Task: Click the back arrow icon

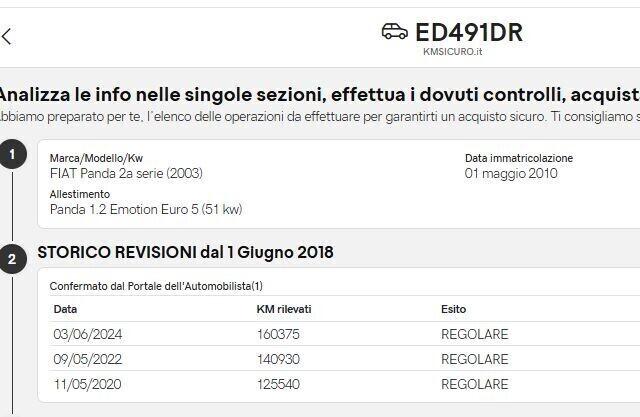Action: [x=7, y=37]
